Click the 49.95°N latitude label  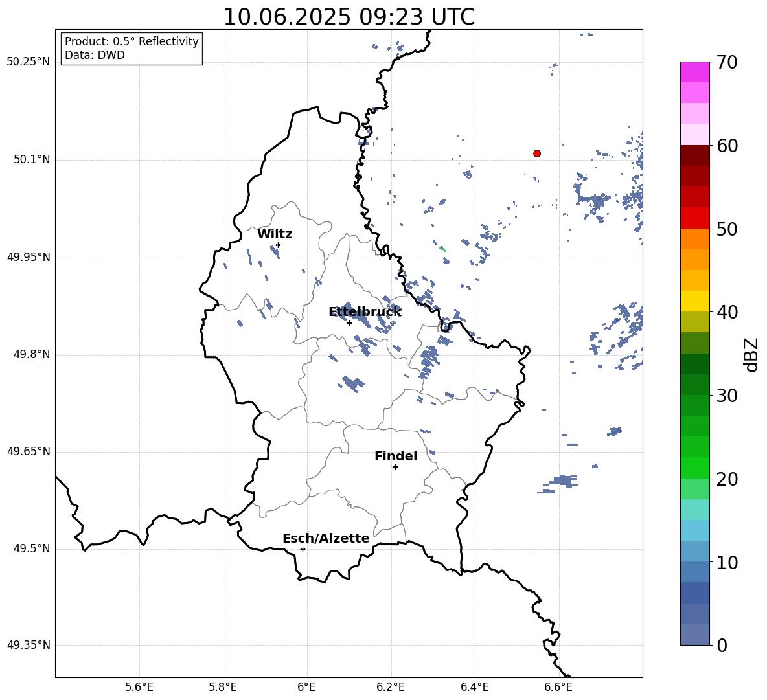[29, 257]
